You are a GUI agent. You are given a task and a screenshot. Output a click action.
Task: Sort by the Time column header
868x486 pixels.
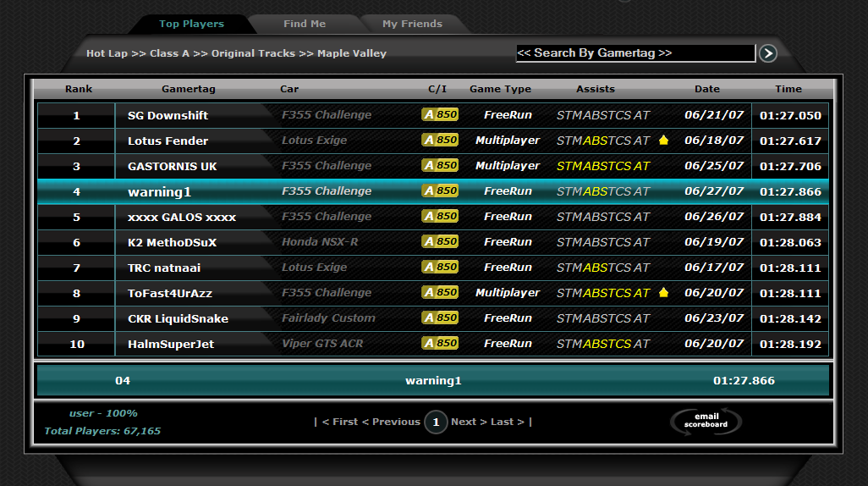788,89
